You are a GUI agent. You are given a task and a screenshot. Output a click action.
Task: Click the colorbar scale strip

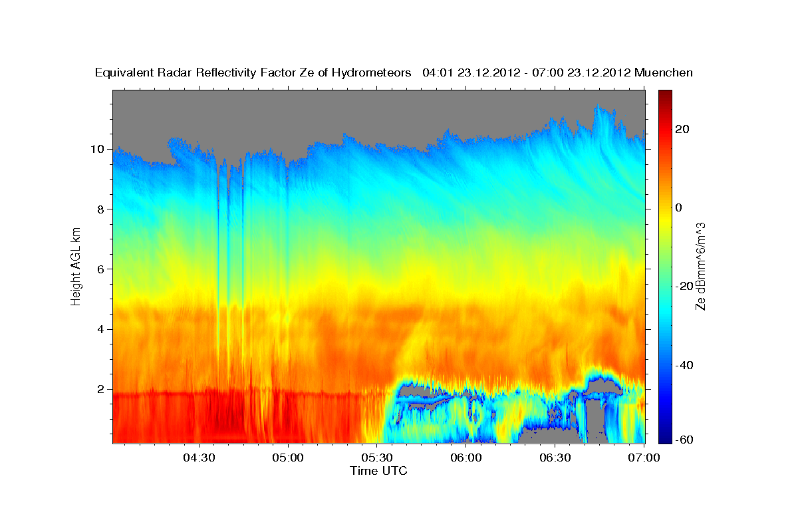(665, 266)
